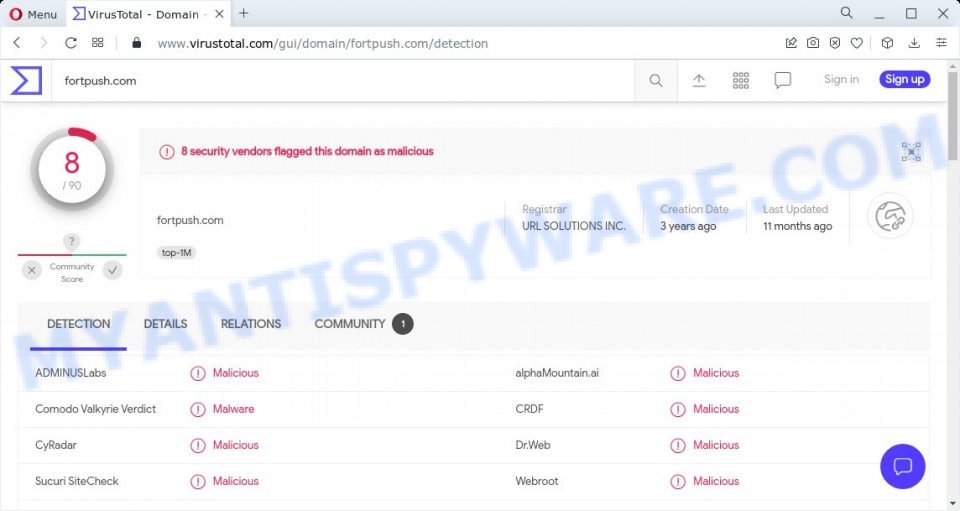Open the Easy Setup sliders icon
The image size is (960, 511).
click(x=942, y=43)
